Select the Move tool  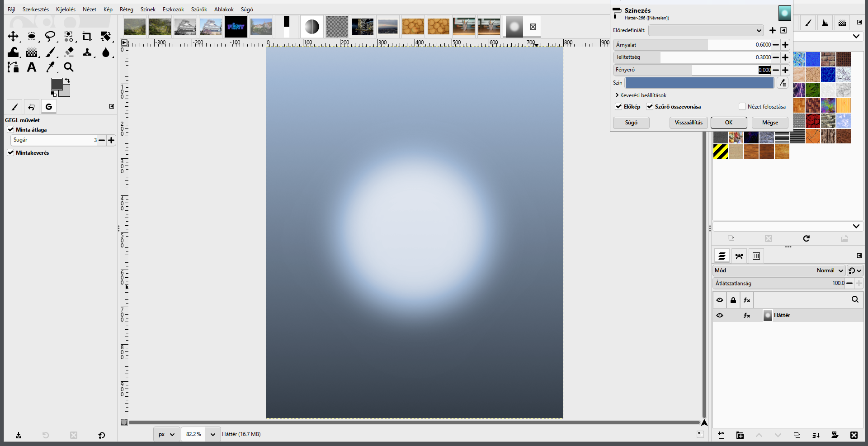point(13,36)
